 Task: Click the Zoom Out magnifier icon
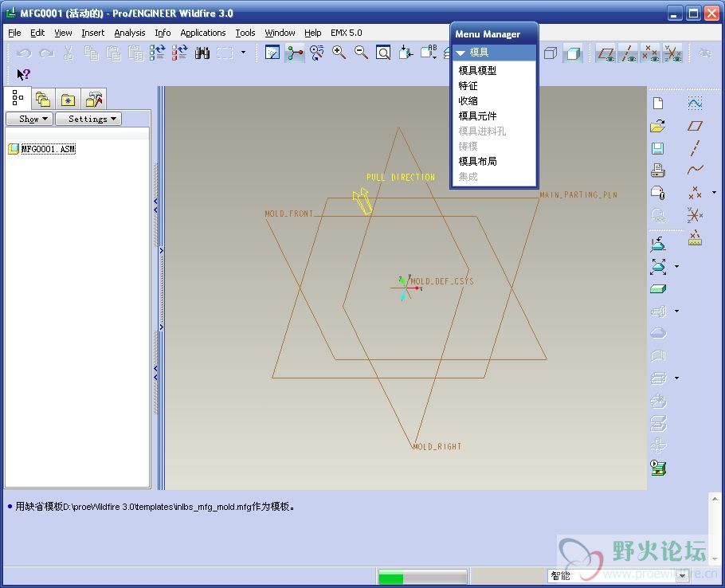361,53
